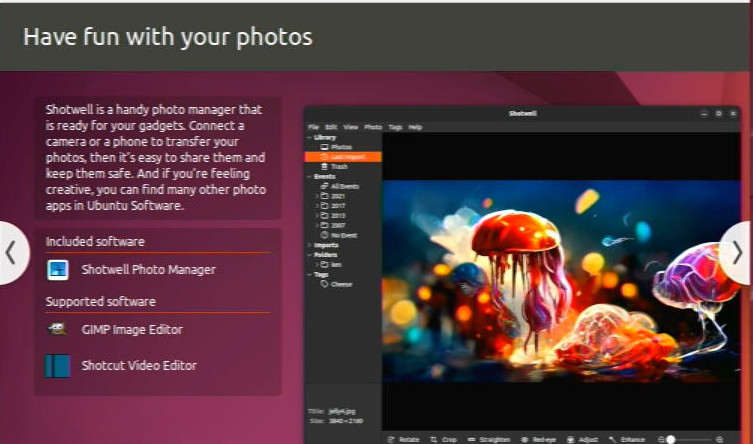This screenshot has height=444, width=753.
Task: Open the File menu in Shotwell
Action: 313,127
